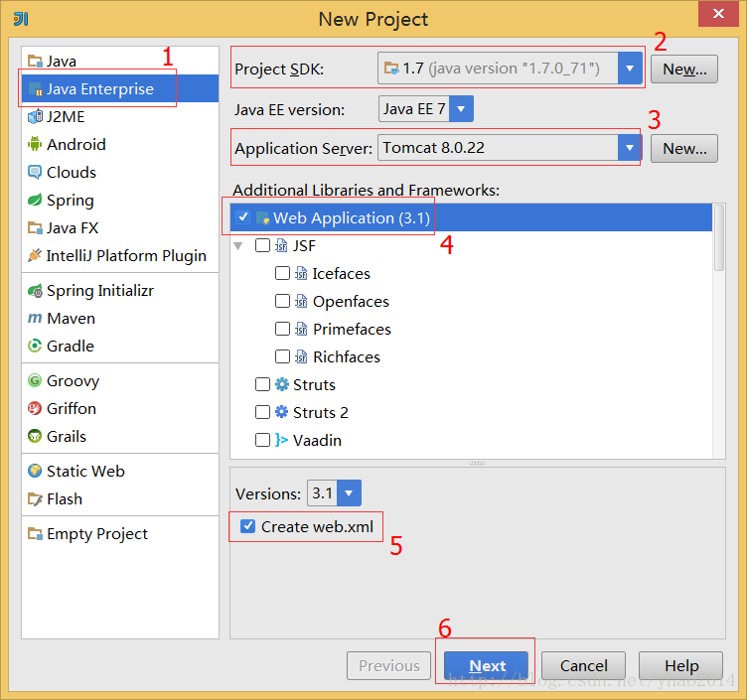747x700 pixels.
Task: Click the Richfaces JSF icon
Action: pyautogui.click(x=301, y=356)
